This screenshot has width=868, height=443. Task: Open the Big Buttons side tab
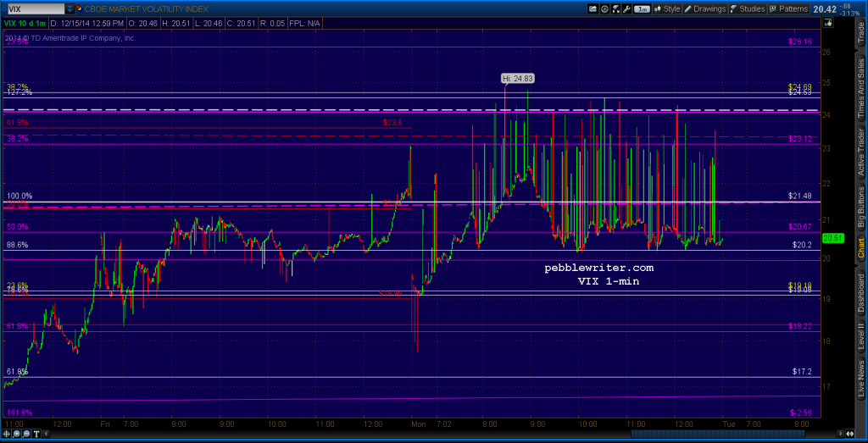[861, 207]
